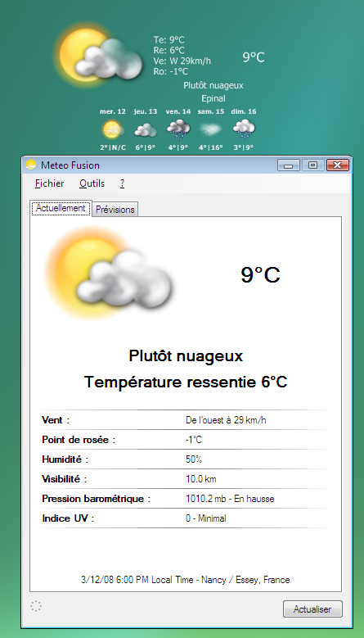
Task: Select Thursday 13 cloudy forecast icon
Action: tap(146, 130)
